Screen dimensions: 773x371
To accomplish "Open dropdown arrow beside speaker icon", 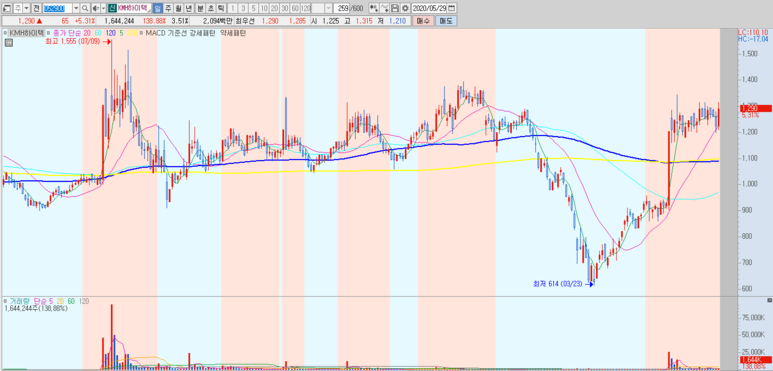I will (x=103, y=8).
